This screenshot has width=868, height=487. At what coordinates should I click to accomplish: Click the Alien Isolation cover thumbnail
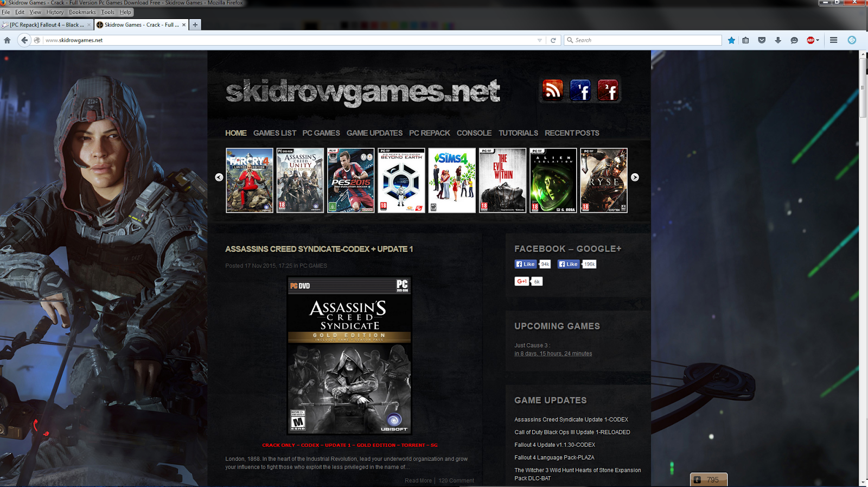[x=553, y=180]
